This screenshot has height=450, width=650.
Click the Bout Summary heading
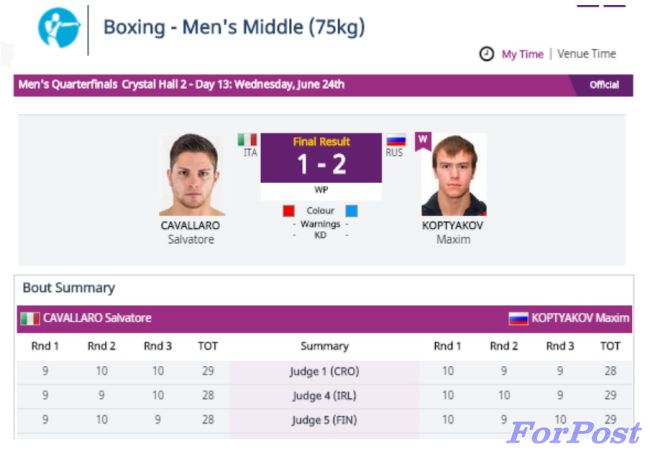pos(69,288)
